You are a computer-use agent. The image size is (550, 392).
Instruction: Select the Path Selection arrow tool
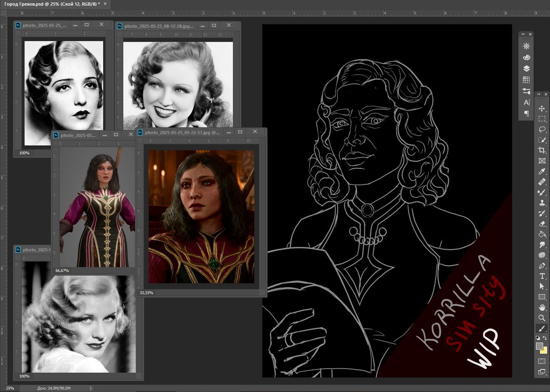[542, 287]
